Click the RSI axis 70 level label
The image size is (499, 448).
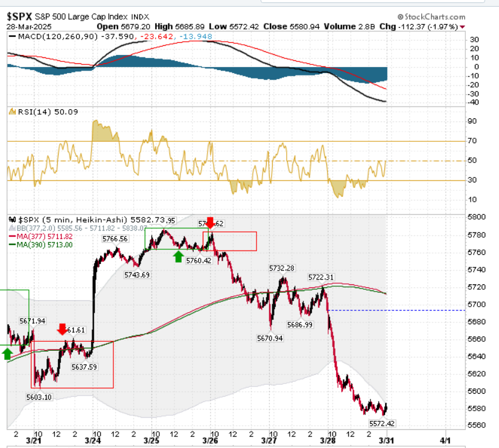coord(472,141)
